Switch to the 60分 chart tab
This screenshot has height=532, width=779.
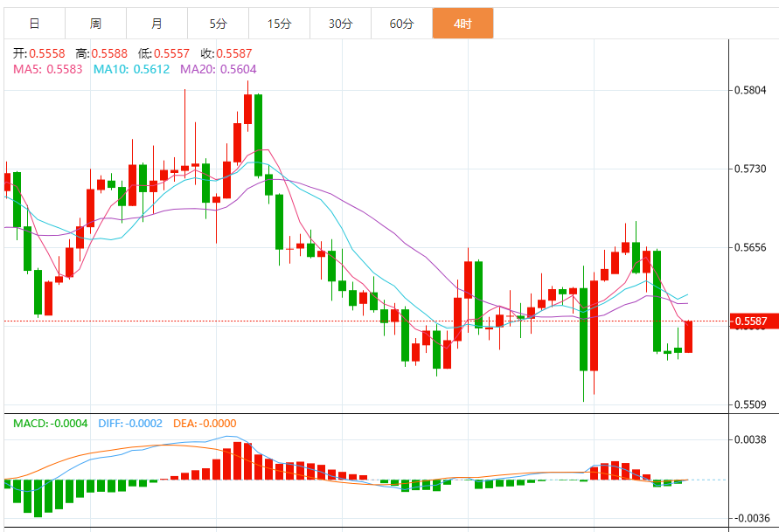401,24
